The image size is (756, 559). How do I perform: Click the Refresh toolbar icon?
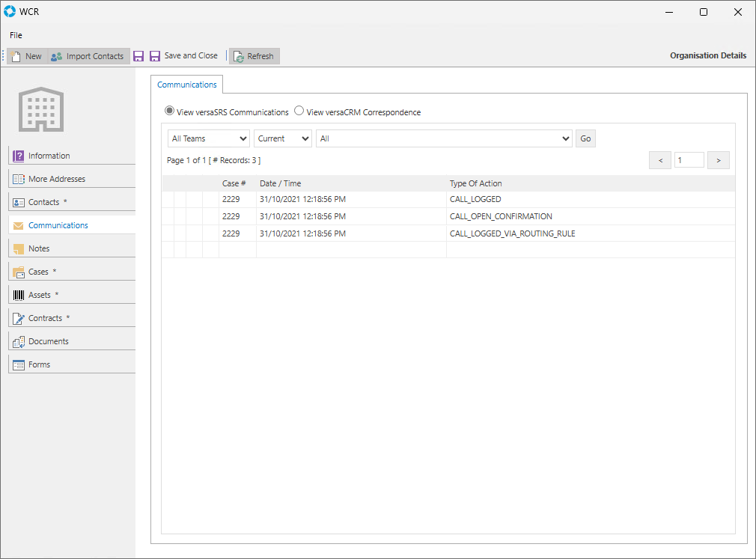point(238,56)
